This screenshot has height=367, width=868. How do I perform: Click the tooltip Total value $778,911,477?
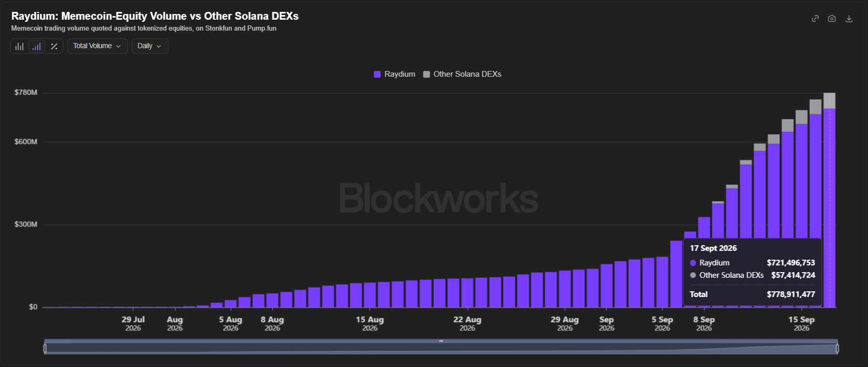point(791,294)
